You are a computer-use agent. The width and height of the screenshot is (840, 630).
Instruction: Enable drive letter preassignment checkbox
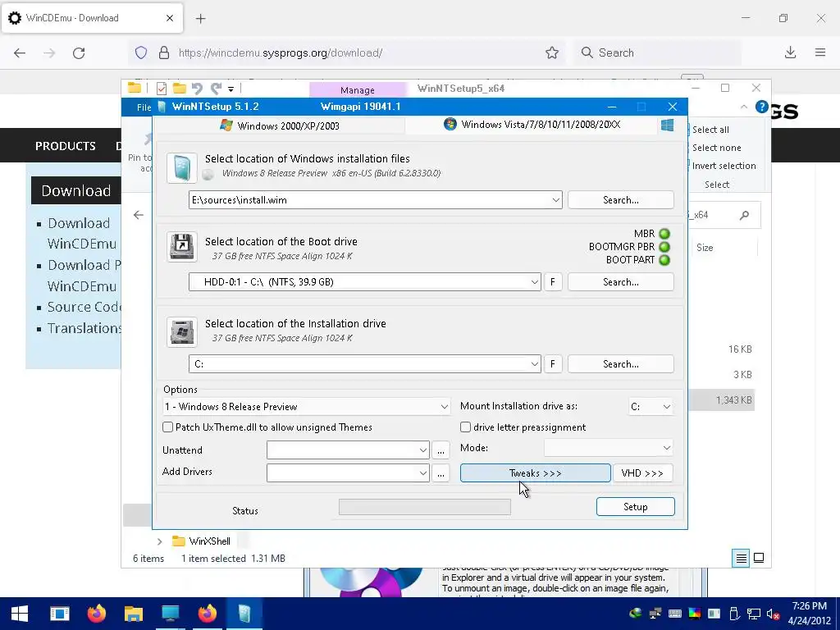coord(466,427)
